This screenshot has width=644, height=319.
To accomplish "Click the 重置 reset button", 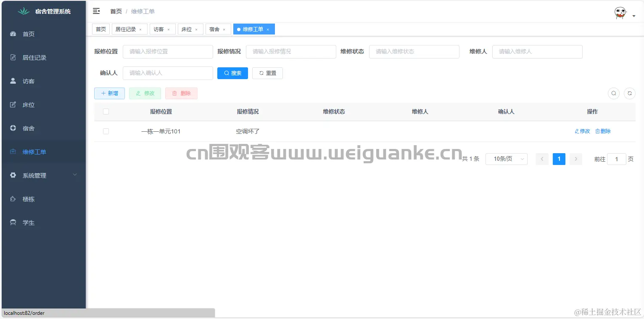I will (267, 73).
